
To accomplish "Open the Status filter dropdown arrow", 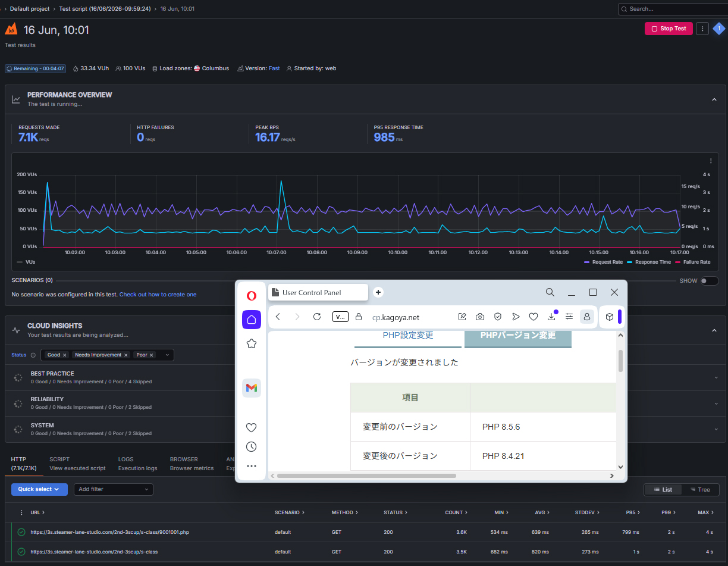I will coord(167,355).
